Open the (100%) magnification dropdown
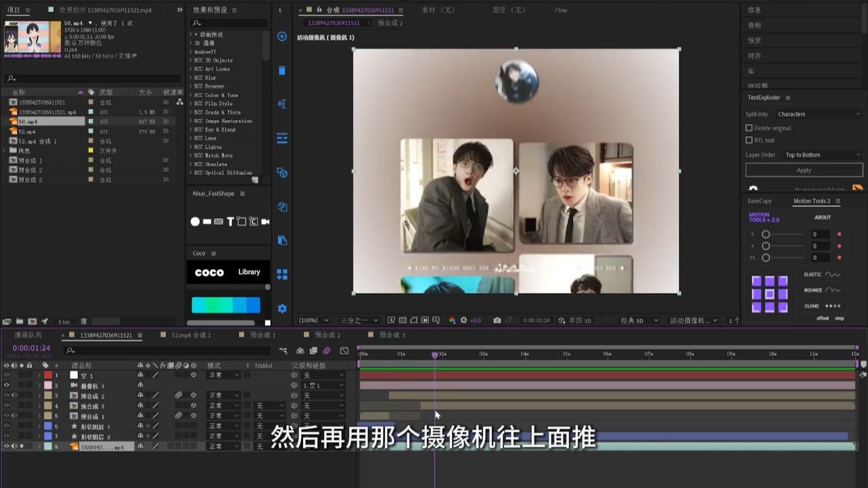 point(314,320)
